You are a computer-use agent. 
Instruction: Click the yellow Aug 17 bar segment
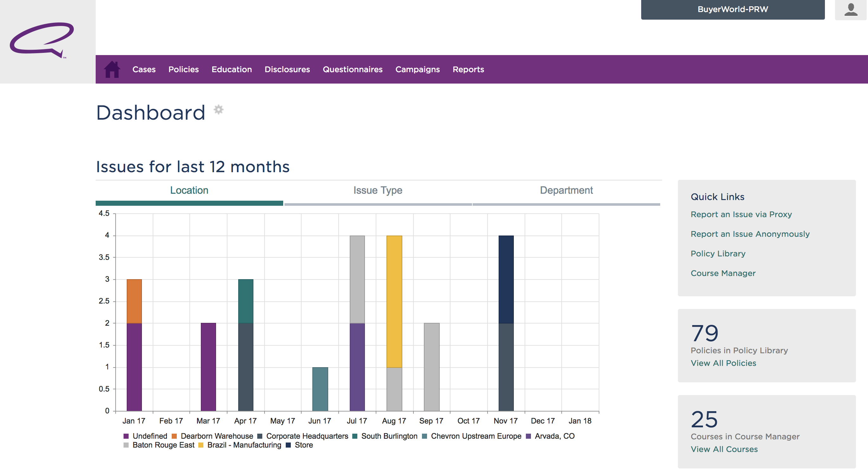point(394,301)
